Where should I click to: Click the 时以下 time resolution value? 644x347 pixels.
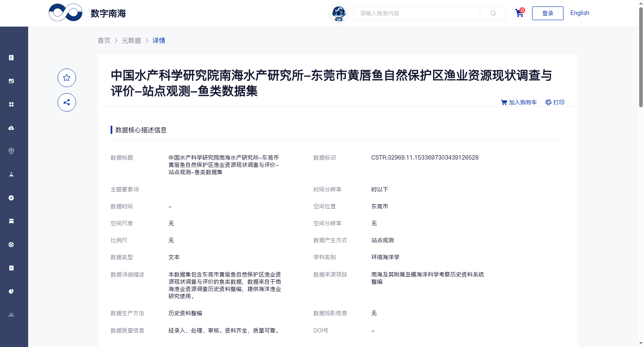(380, 189)
